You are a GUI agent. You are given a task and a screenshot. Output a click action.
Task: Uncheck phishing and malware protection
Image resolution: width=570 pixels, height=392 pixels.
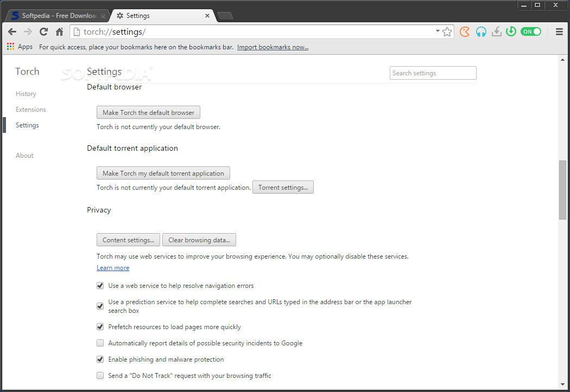pyautogui.click(x=100, y=359)
